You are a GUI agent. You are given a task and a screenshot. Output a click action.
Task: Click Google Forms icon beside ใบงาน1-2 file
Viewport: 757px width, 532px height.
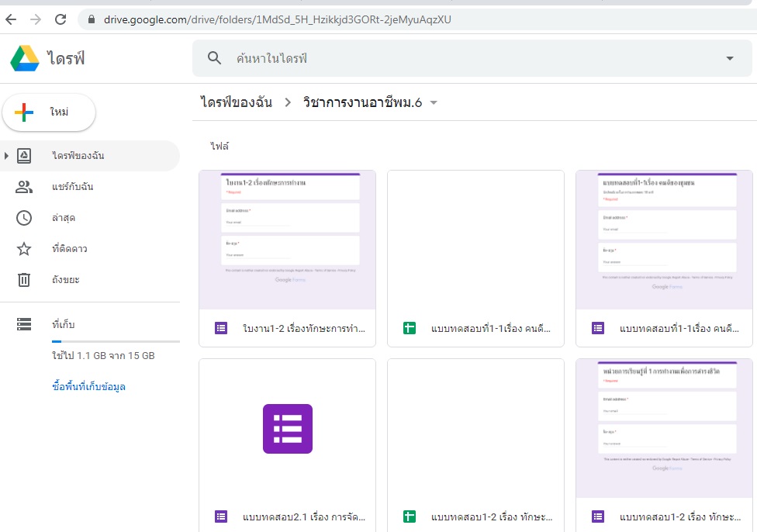tap(221, 328)
